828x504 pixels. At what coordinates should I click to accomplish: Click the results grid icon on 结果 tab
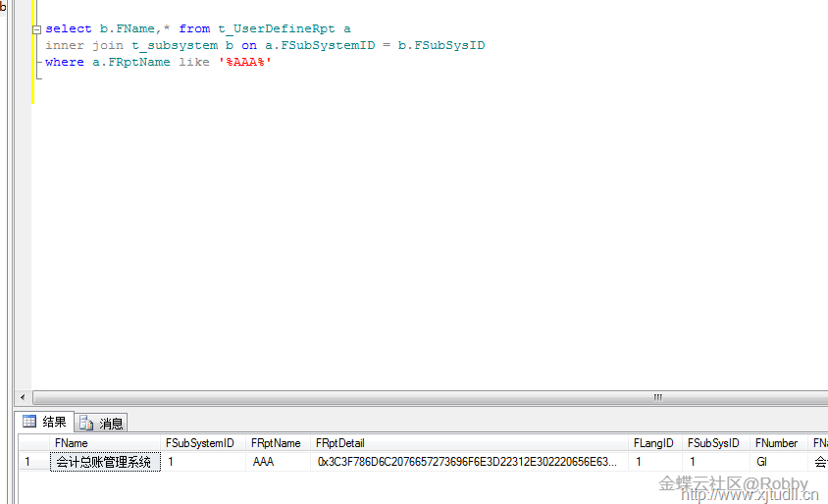pos(29,423)
